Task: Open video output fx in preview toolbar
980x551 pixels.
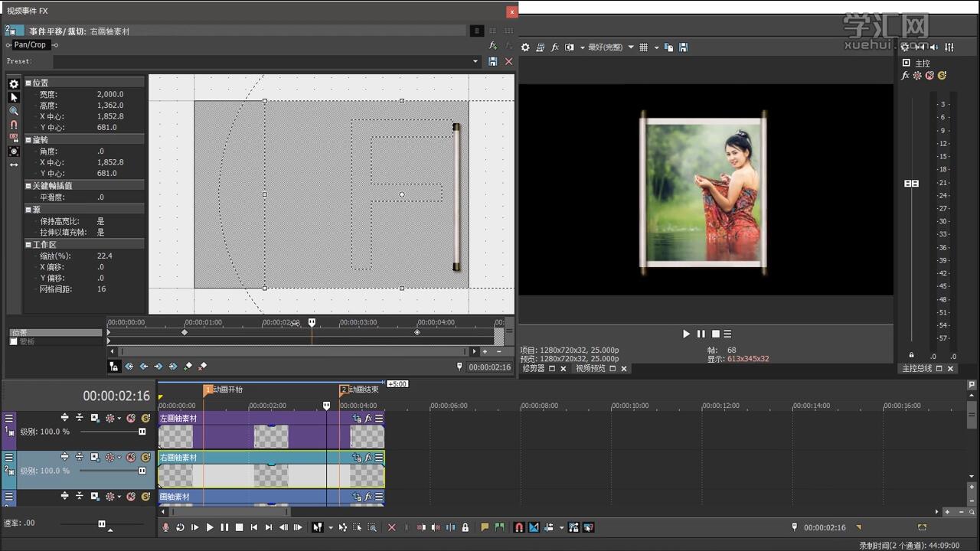Action: 555,47
